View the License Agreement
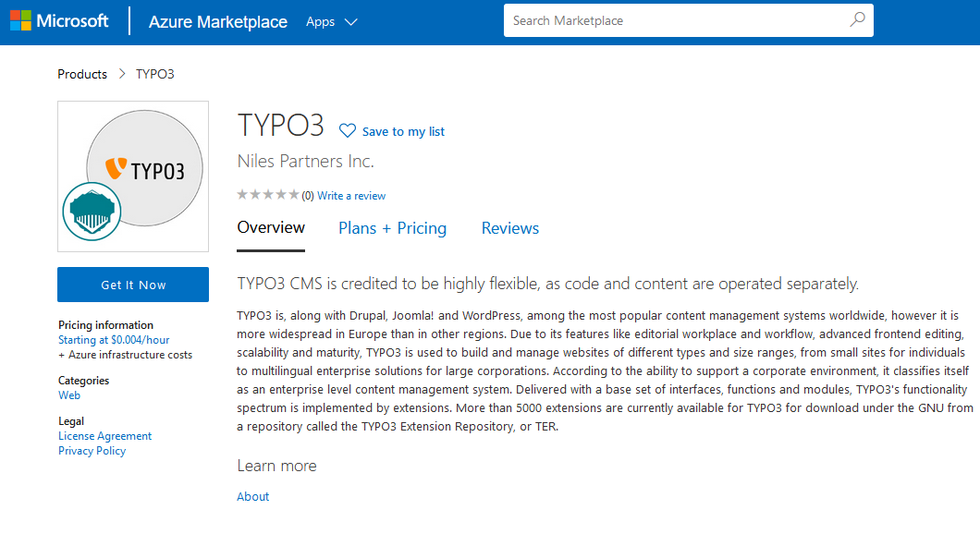Screen dimensions: 980x534 104,436
